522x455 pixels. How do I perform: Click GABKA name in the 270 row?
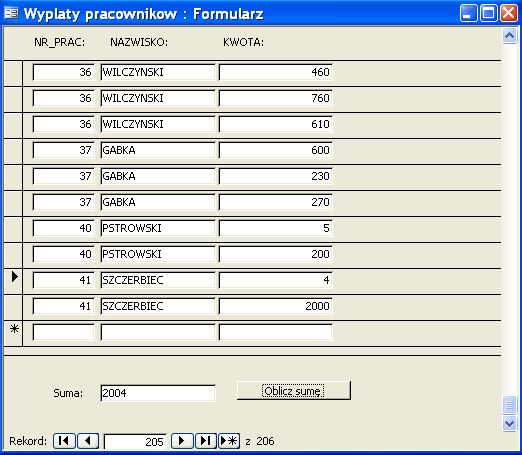158,202
